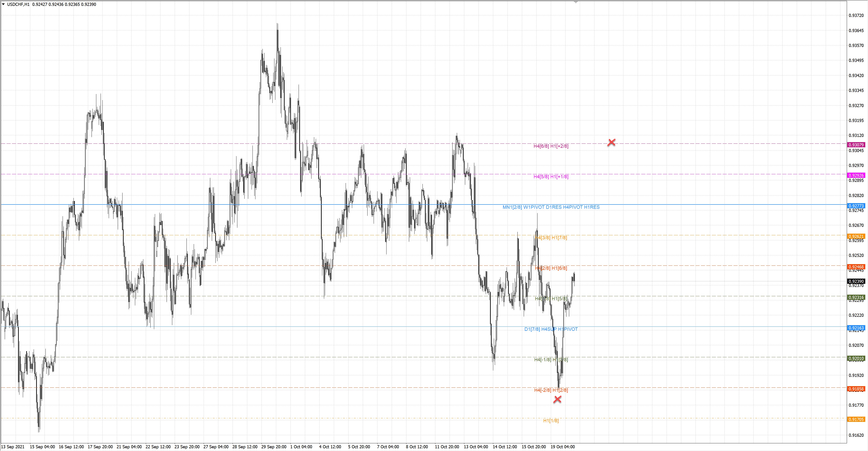868x451 pixels.
Task: Click the blue 0.92773 price tag
Action: point(856,206)
